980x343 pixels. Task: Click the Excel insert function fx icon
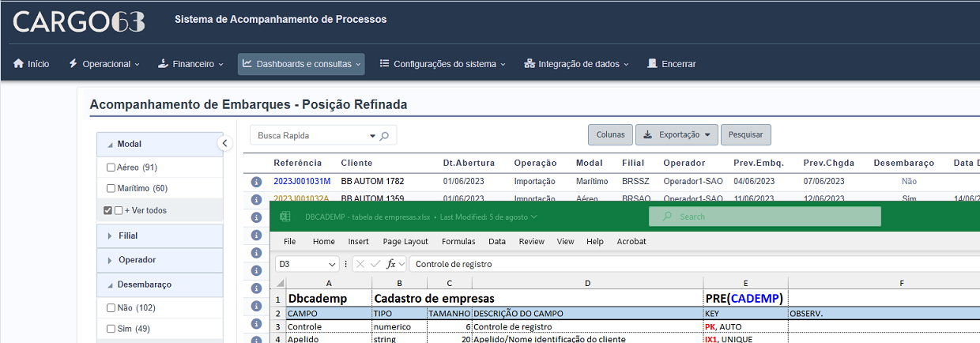pyautogui.click(x=391, y=264)
